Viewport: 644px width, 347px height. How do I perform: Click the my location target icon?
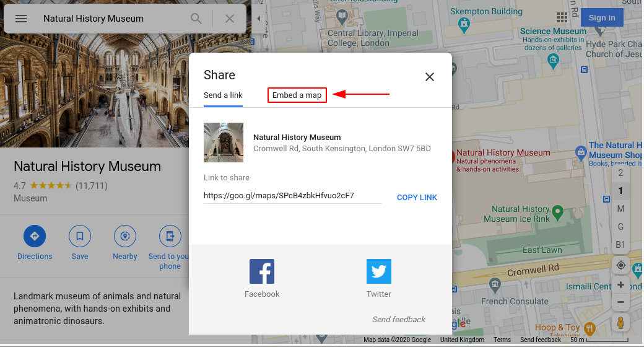pos(620,266)
